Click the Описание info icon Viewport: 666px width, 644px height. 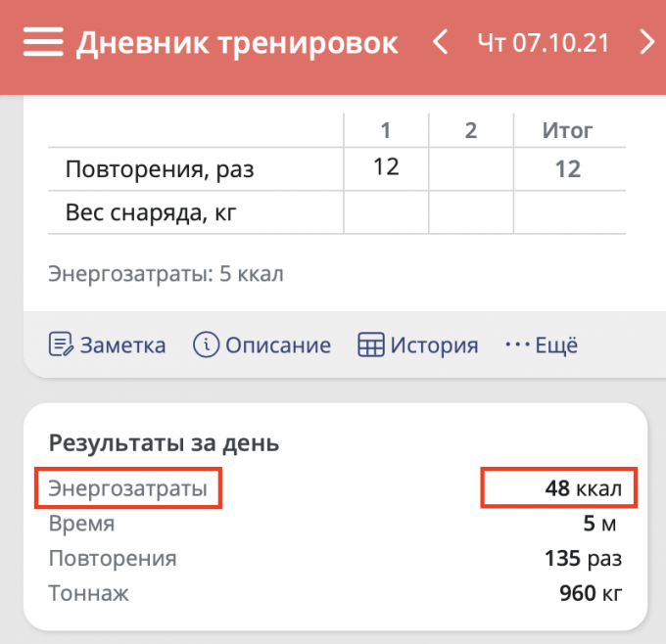click(x=206, y=345)
